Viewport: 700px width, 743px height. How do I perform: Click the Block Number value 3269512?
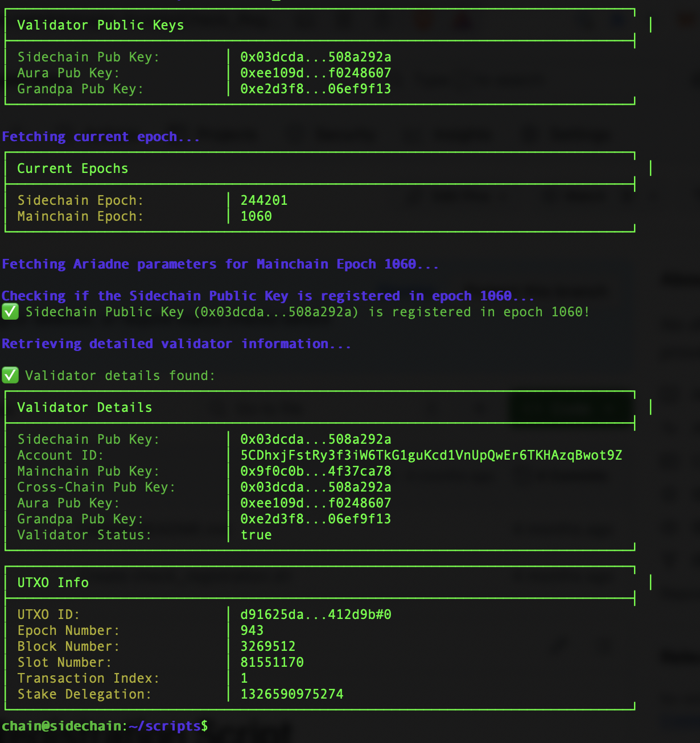[267, 646]
